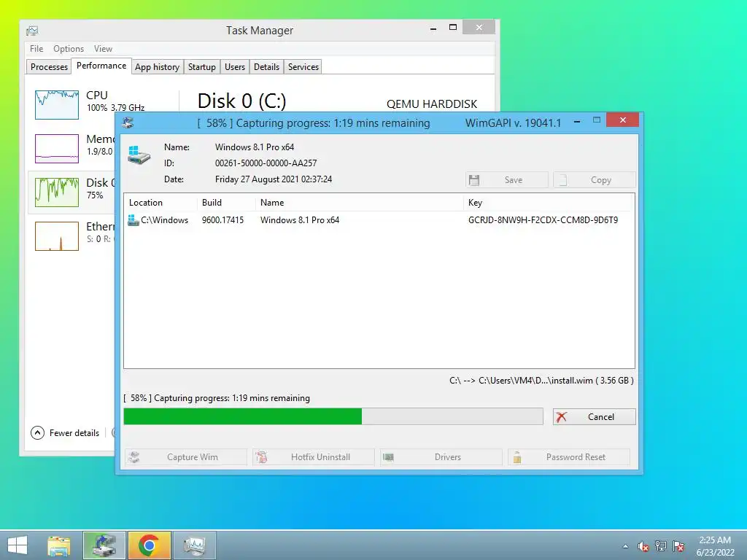Collapse with the Fewer details arrow
Viewport: 747px width, 560px height.
[38, 433]
